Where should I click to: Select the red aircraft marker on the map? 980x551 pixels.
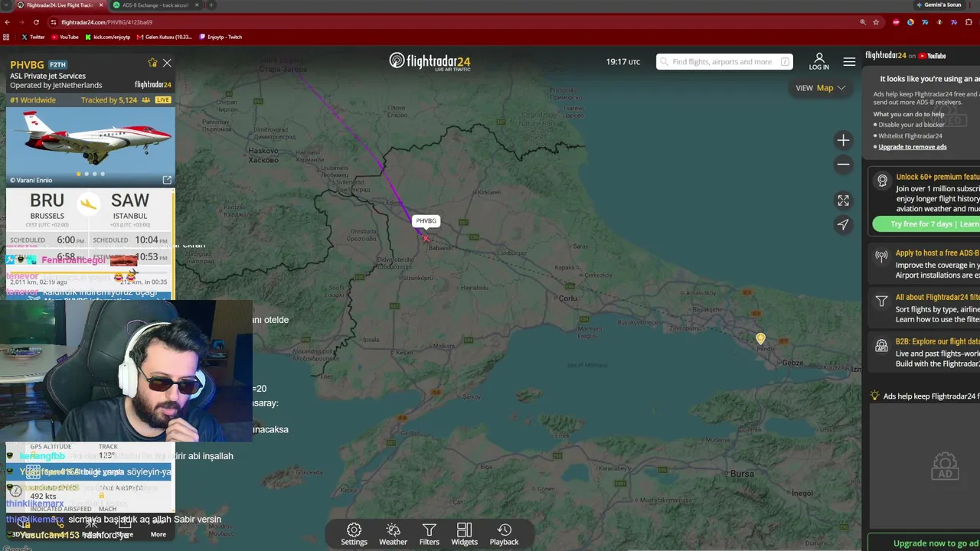[x=426, y=238]
